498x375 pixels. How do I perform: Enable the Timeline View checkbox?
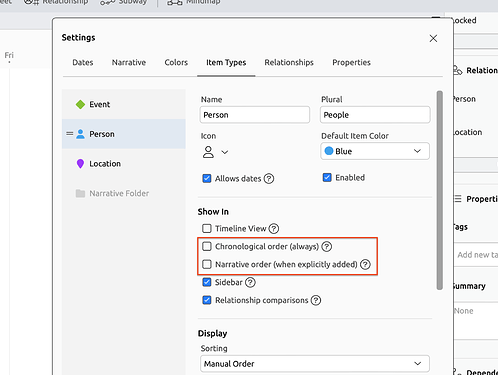coord(207,228)
